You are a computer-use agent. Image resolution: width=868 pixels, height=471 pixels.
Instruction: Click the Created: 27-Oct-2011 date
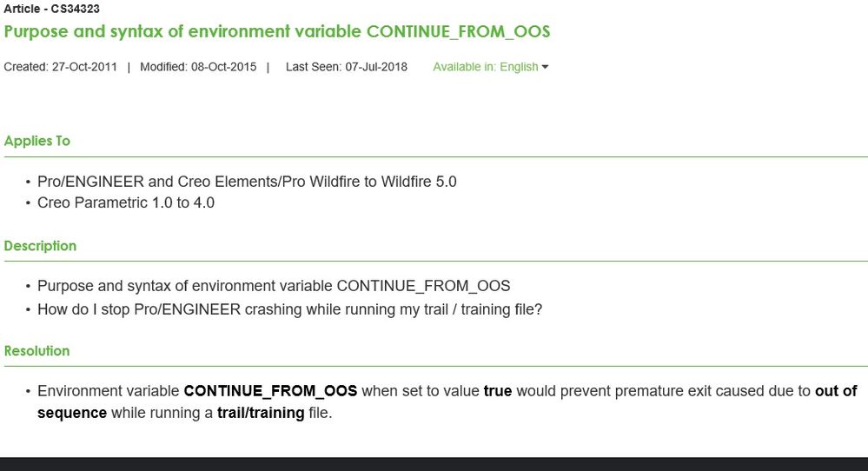60,67
